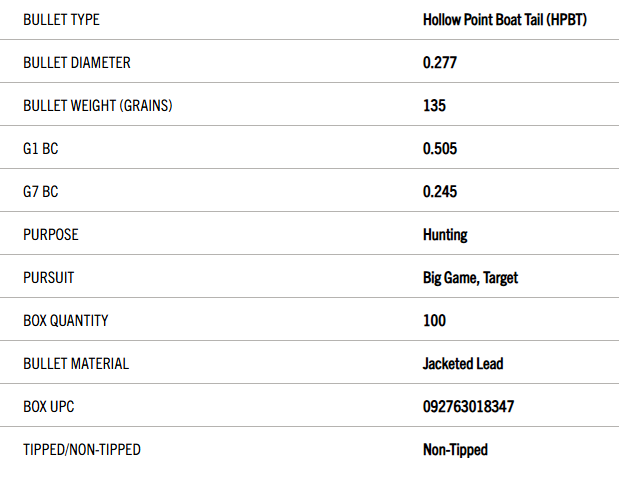
Task: Select the Non-Tipped value
Action: (456, 450)
